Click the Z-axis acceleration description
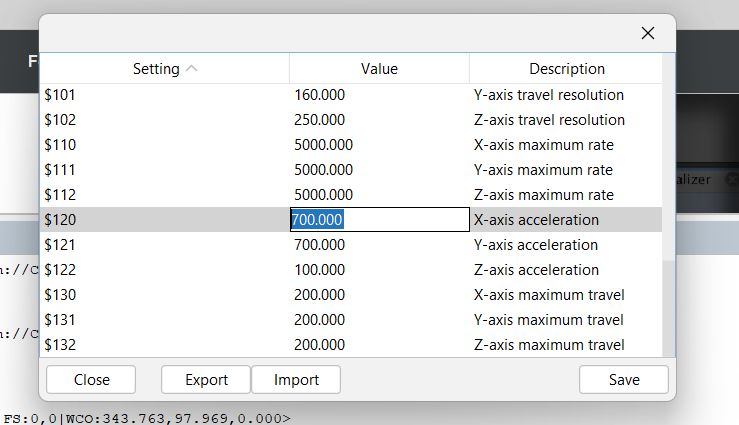This screenshot has height=425, width=739. coord(536,270)
